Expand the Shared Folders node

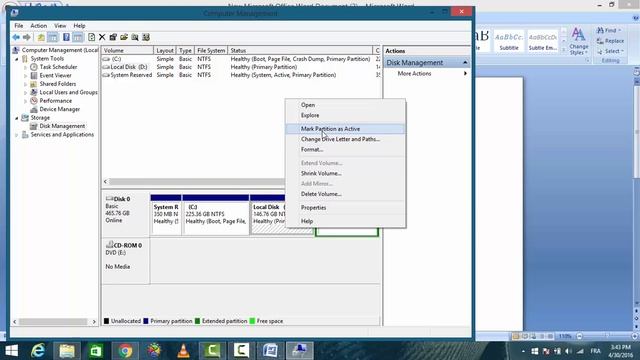point(25,84)
